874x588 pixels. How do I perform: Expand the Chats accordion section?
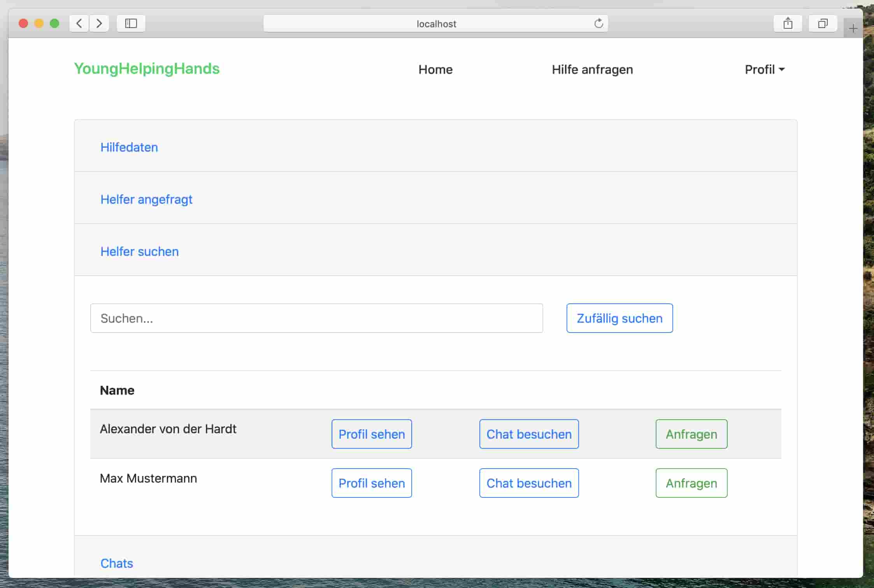tap(116, 563)
